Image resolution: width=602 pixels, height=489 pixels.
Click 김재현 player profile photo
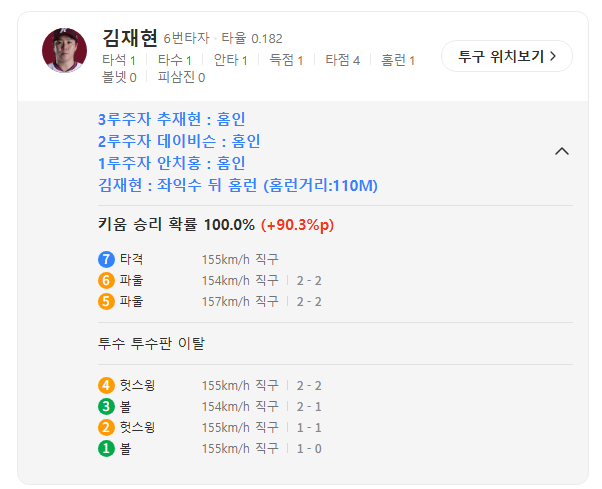click(x=64, y=50)
